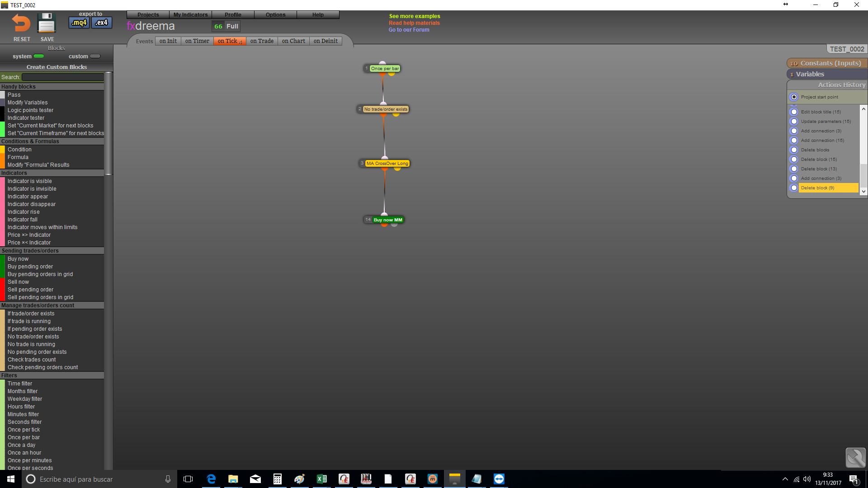Viewport: 868px width, 488px height.
Task: Select the No trade/order exists canvas block
Action: pos(386,109)
